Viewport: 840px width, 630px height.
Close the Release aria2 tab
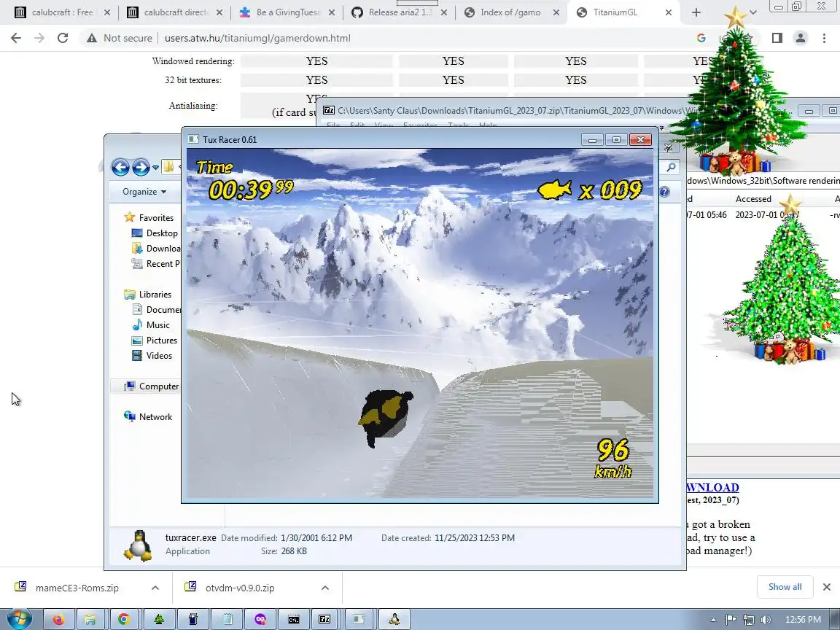click(443, 12)
